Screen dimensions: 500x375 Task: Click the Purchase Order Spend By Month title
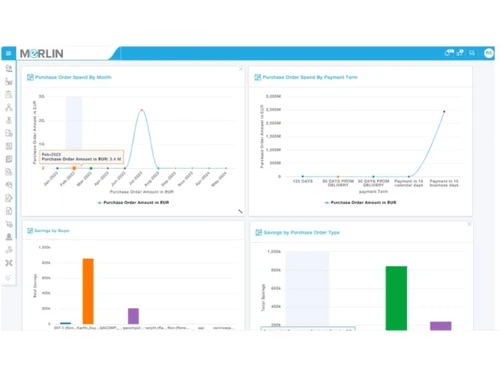pos(73,77)
